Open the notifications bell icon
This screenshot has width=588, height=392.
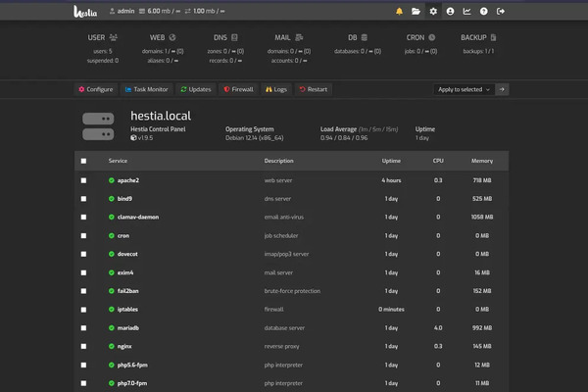pos(399,11)
